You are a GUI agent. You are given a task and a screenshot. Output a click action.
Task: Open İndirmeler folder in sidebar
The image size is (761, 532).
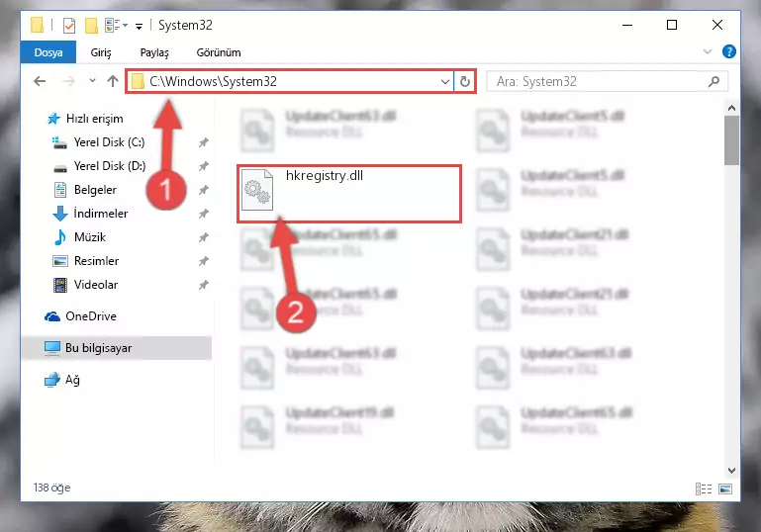[90, 214]
